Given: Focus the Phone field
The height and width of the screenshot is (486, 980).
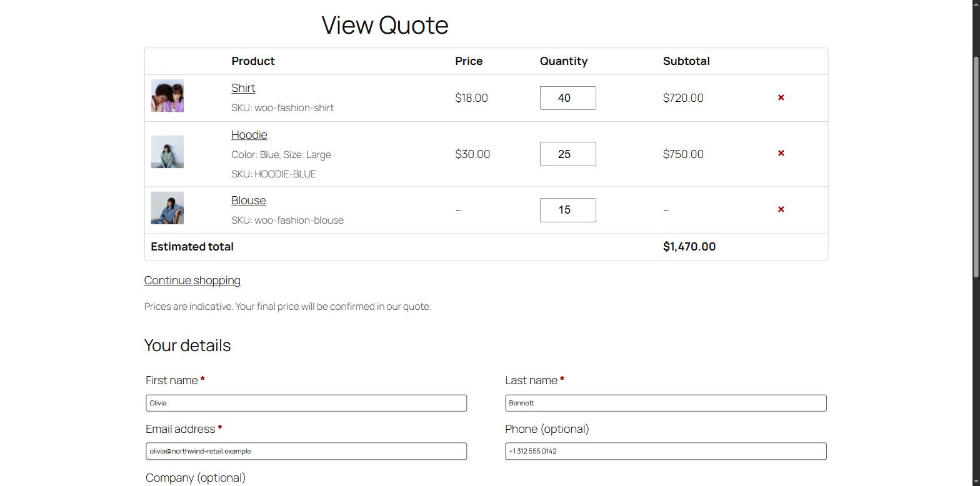Looking at the screenshot, I should (666, 451).
